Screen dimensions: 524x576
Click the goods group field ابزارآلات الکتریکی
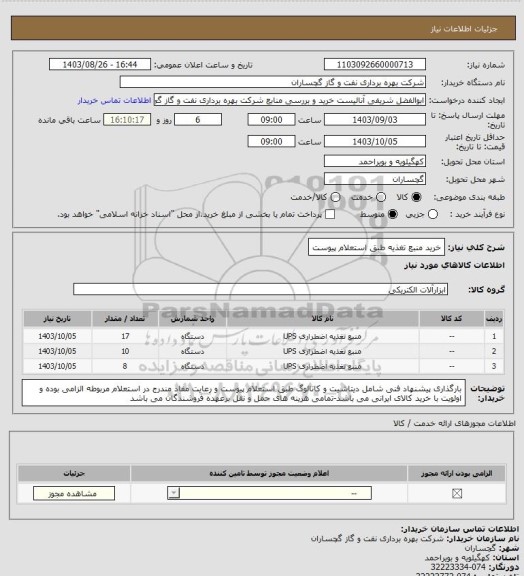260,289
